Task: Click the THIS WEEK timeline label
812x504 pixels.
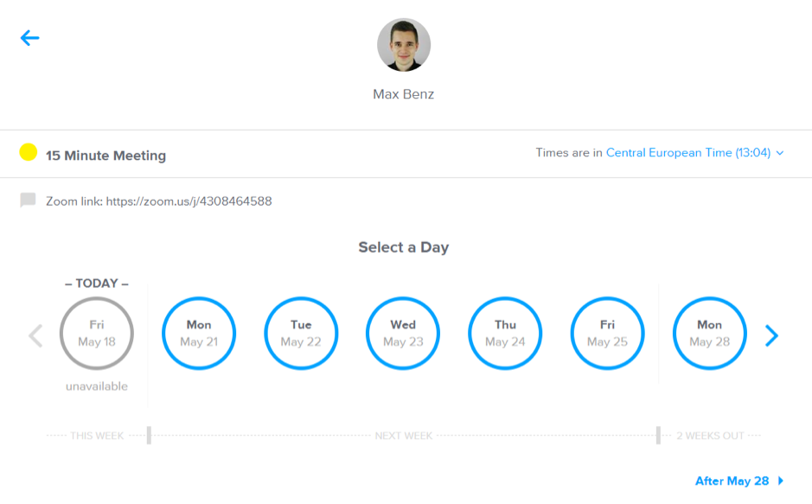Action: point(97,436)
